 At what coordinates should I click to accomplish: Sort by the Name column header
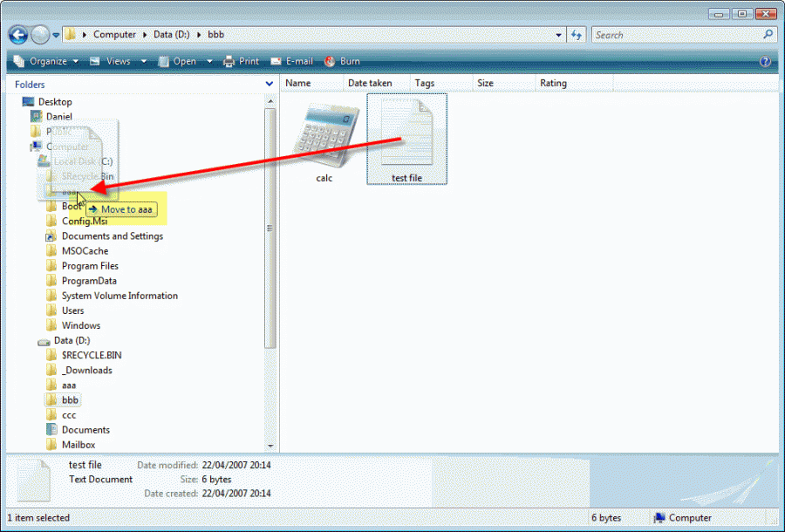tap(312, 83)
